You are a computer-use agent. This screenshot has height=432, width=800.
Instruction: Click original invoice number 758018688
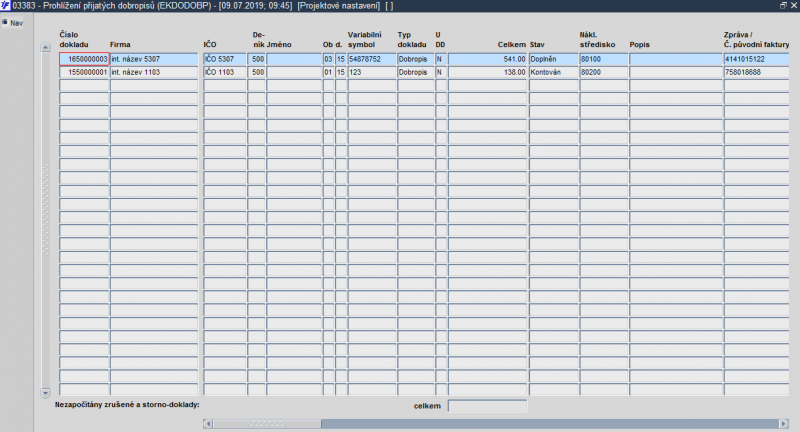click(757, 72)
